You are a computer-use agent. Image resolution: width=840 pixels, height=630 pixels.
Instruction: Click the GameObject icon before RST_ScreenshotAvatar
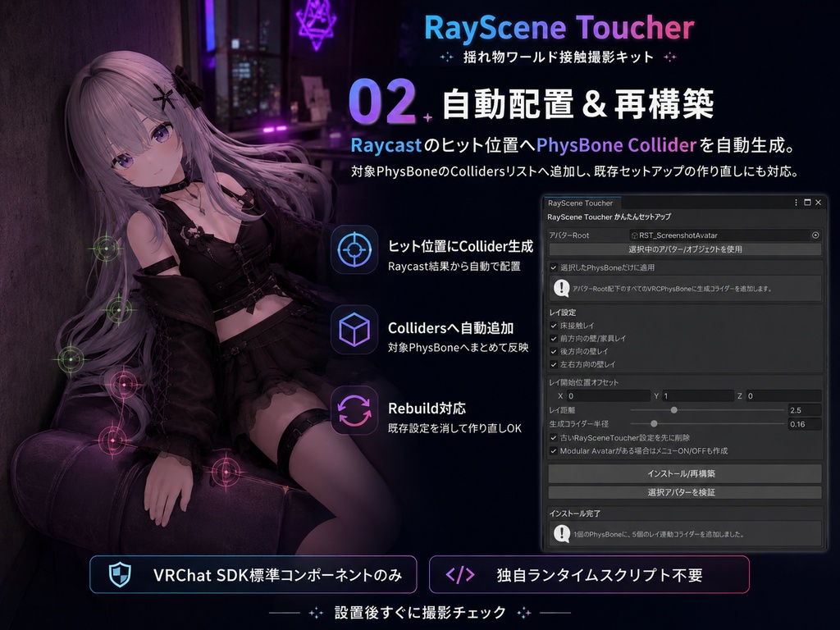634,235
